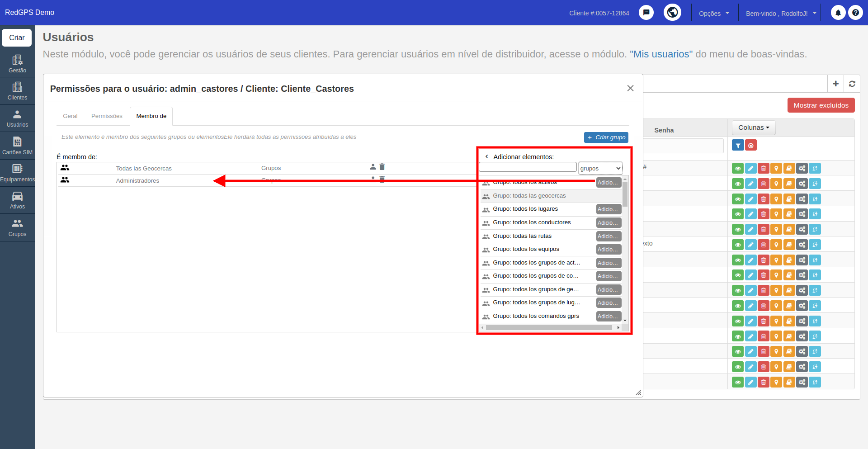868x449 pixels.
Task: Follow the Mis usuarios link
Action: pyautogui.click(x=661, y=54)
